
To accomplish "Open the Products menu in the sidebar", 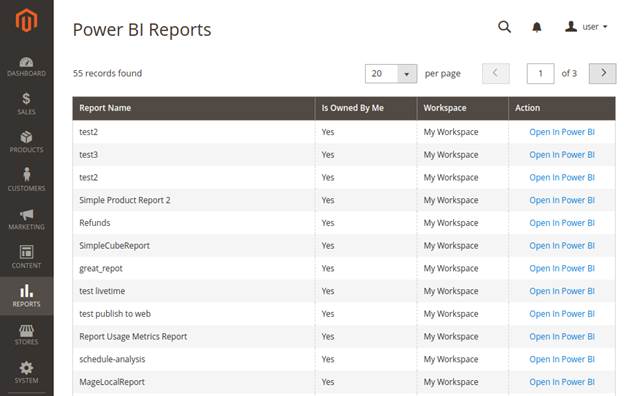I will tap(26, 142).
